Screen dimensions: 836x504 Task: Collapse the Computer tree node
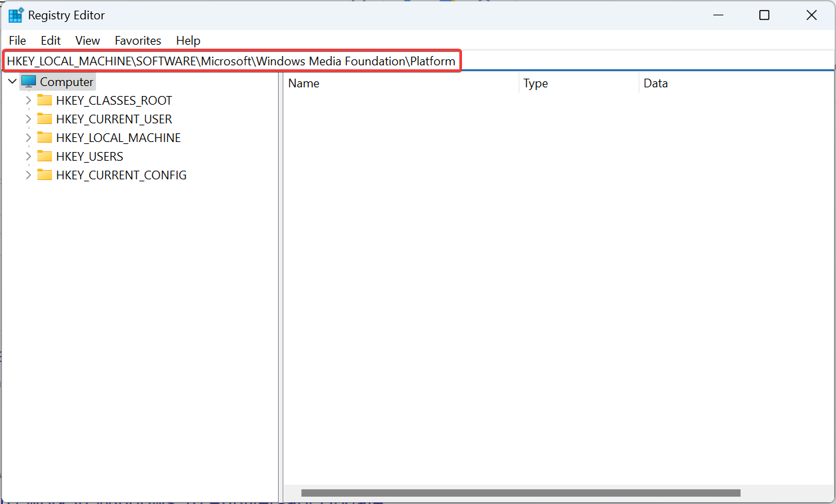point(12,82)
